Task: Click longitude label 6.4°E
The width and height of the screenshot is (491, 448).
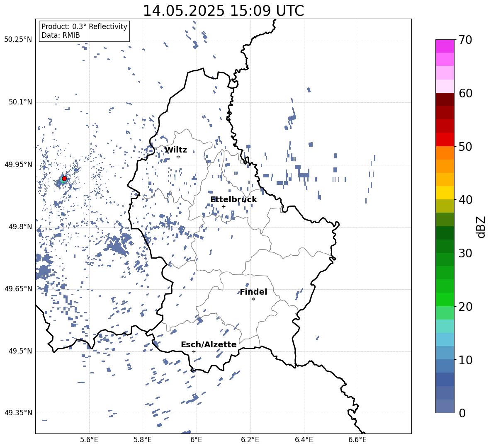Action: (304, 440)
